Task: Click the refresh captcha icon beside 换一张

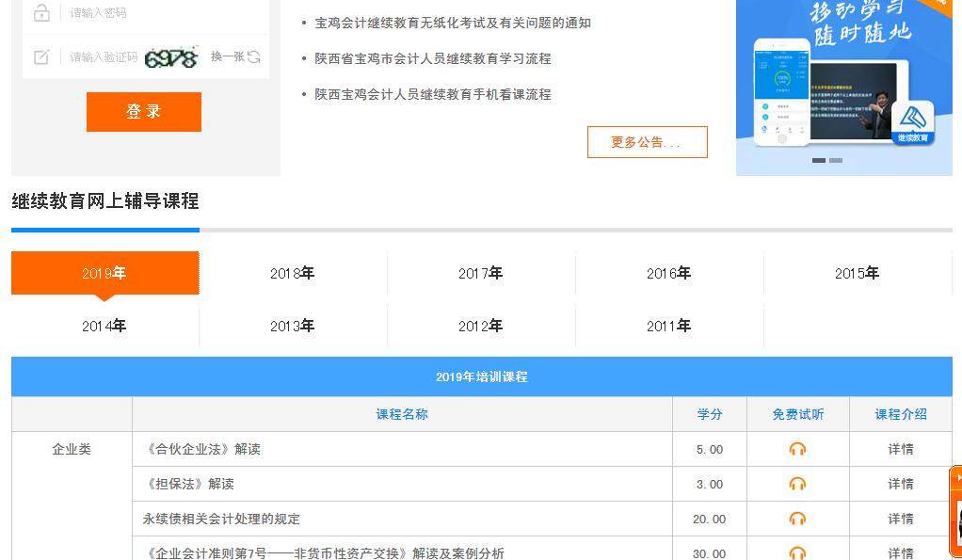Action: [254, 57]
